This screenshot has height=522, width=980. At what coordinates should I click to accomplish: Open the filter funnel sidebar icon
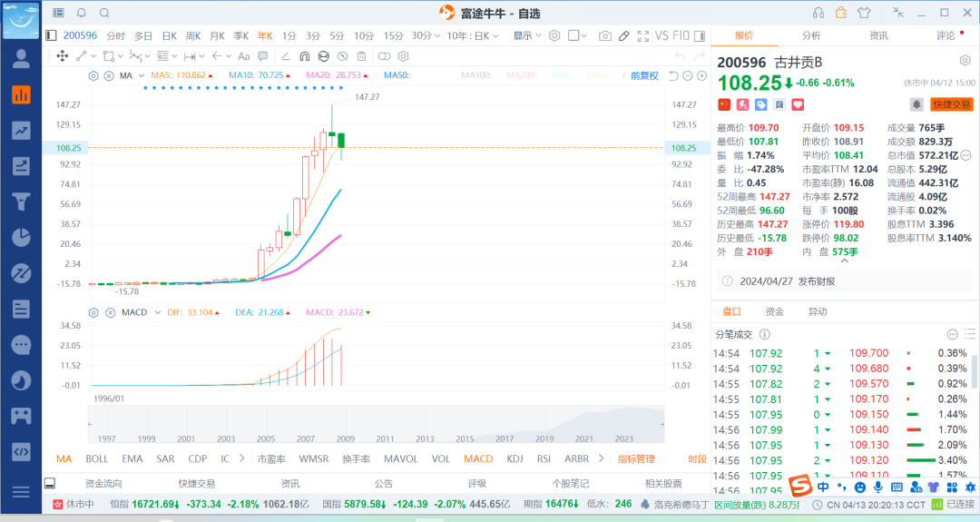point(21,202)
